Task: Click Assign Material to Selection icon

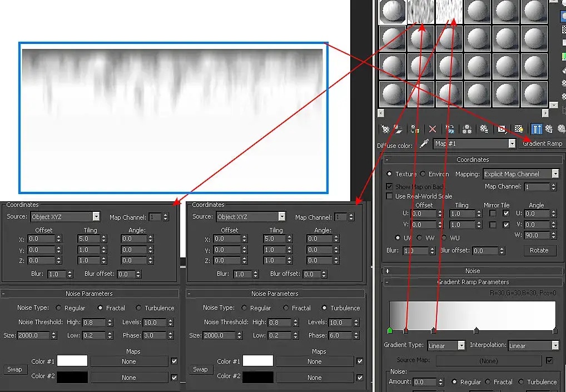Action: pyautogui.click(x=415, y=129)
